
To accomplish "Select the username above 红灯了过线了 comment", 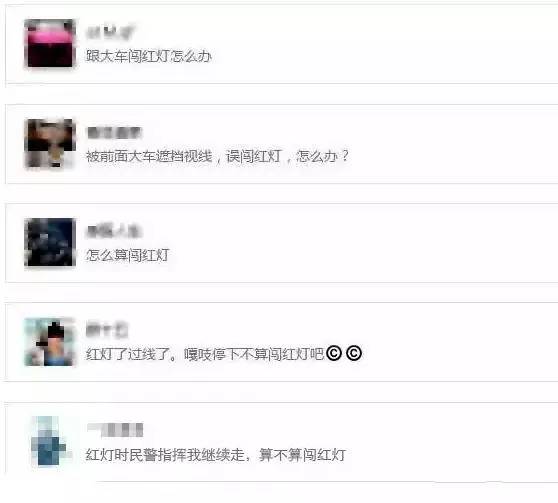I will (x=107, y=330).
